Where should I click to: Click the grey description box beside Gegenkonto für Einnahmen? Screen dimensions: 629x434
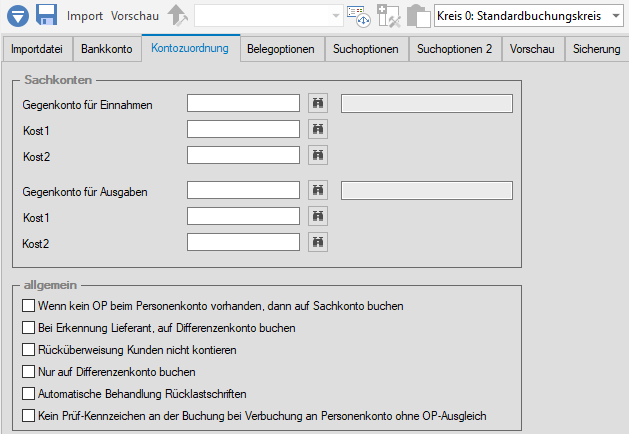point(427,103)
